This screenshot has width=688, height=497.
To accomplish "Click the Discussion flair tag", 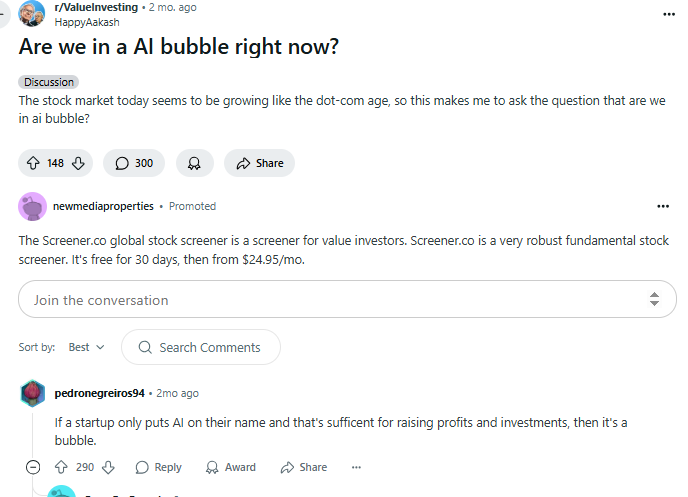I will coord(48,82).
